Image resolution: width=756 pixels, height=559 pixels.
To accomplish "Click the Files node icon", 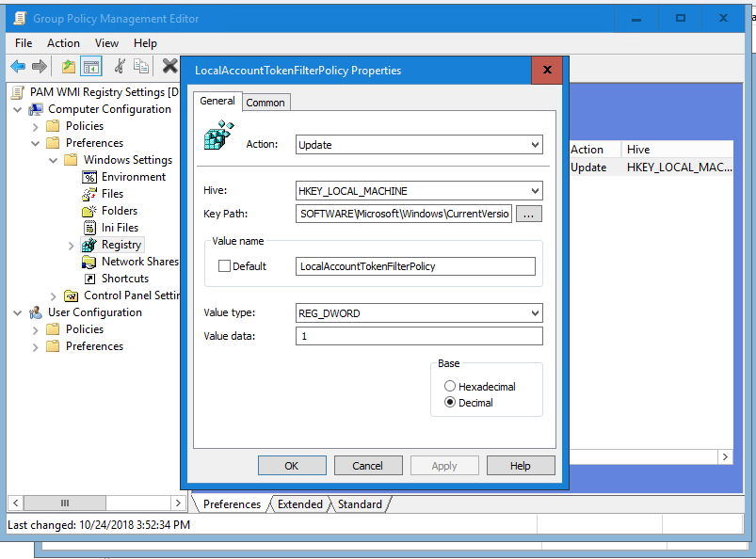I will (x=89, y=194).
